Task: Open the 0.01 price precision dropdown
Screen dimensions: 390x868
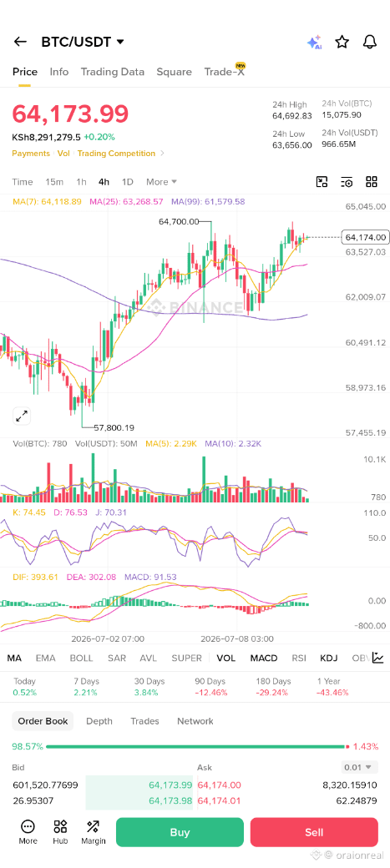Action: click(x=360, y=767)
